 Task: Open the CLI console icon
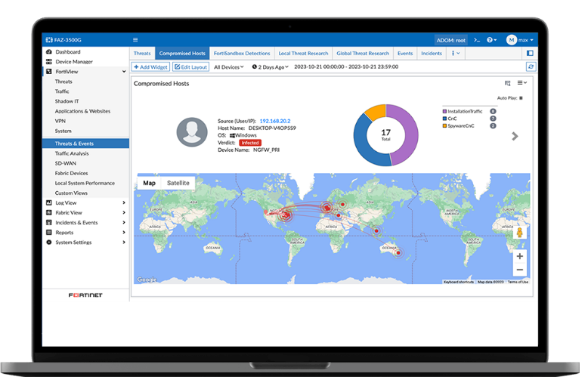tap(477, 40)
